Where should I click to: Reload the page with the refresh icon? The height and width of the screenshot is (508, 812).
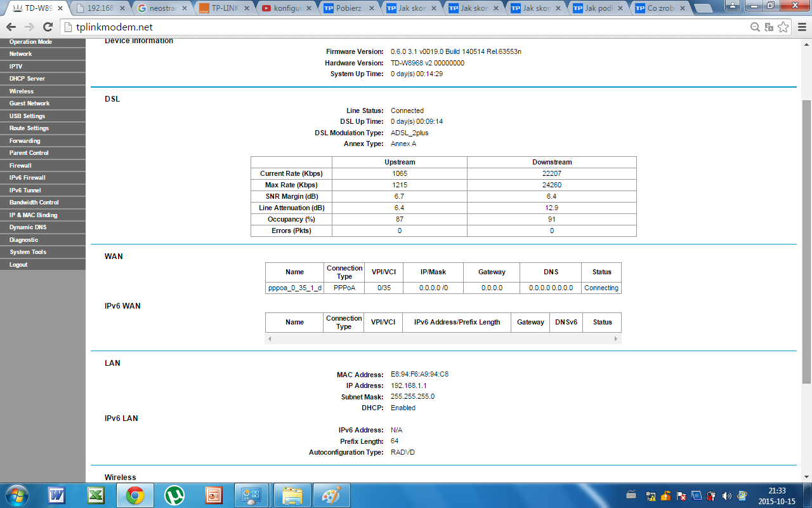[x=48, y=27]
